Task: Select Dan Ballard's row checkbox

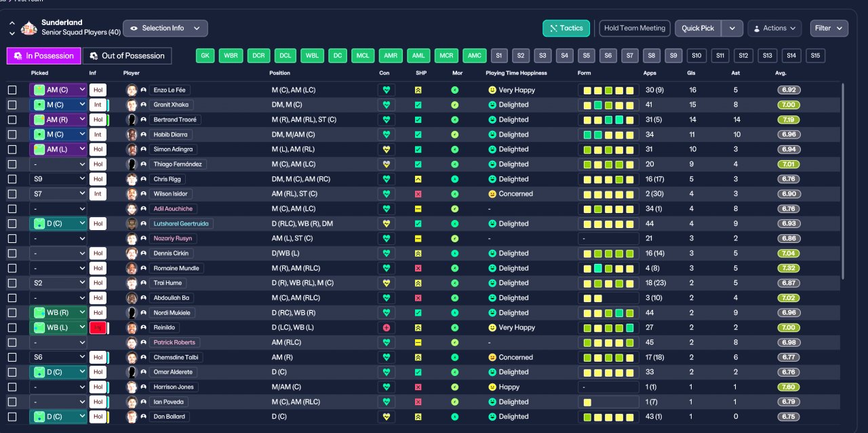Action: (12, 417)
